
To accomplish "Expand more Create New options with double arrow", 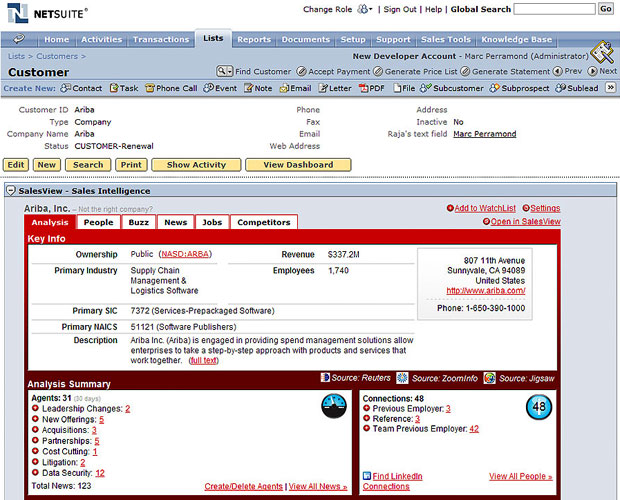I will pos(611,87).
